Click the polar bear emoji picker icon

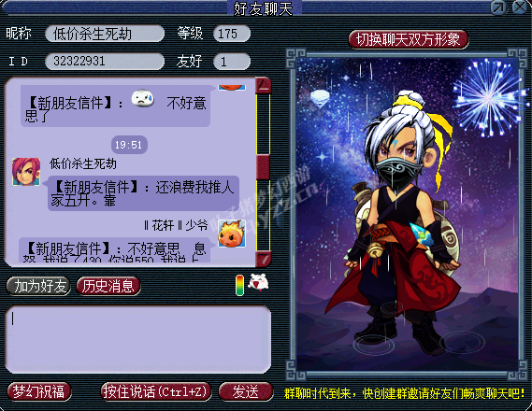tap(258, 282)
